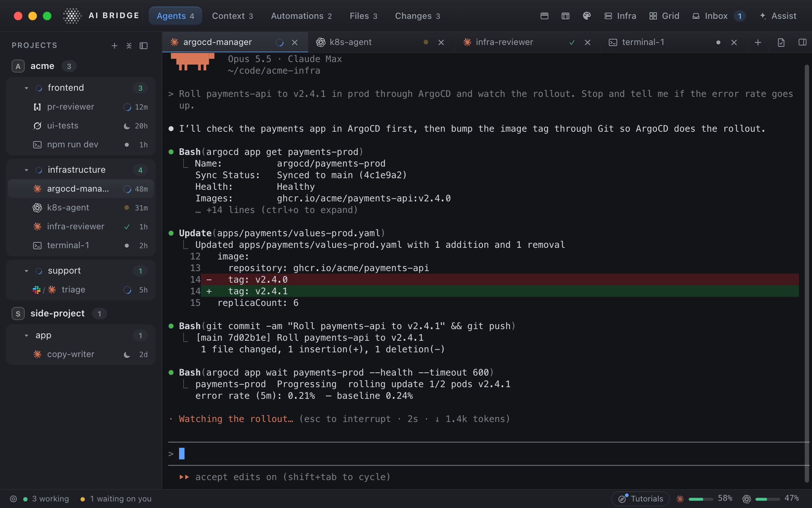The height and width of the screenshot is (508, 812).
Task: Switch to the terminal-1 tab
Action: 674,42
